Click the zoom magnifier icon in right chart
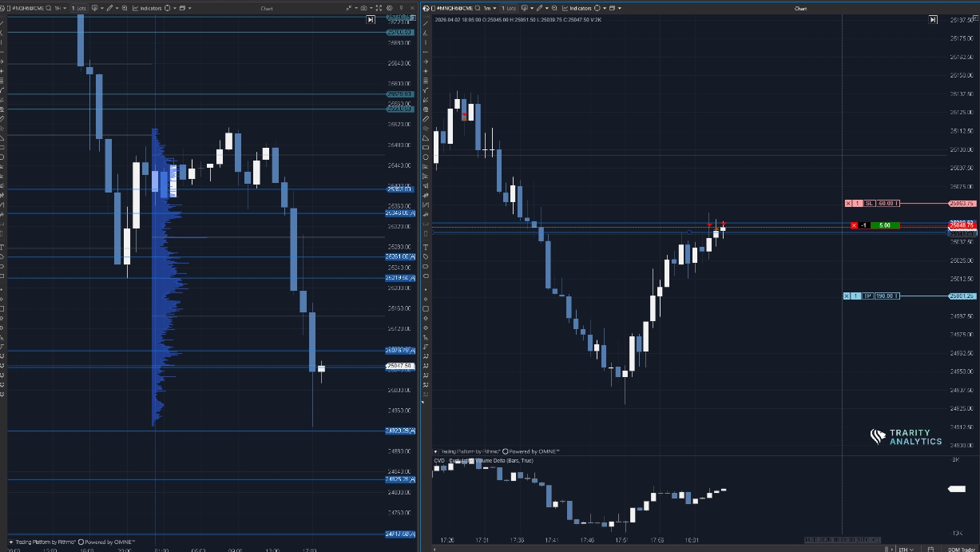 coord(555,8)
